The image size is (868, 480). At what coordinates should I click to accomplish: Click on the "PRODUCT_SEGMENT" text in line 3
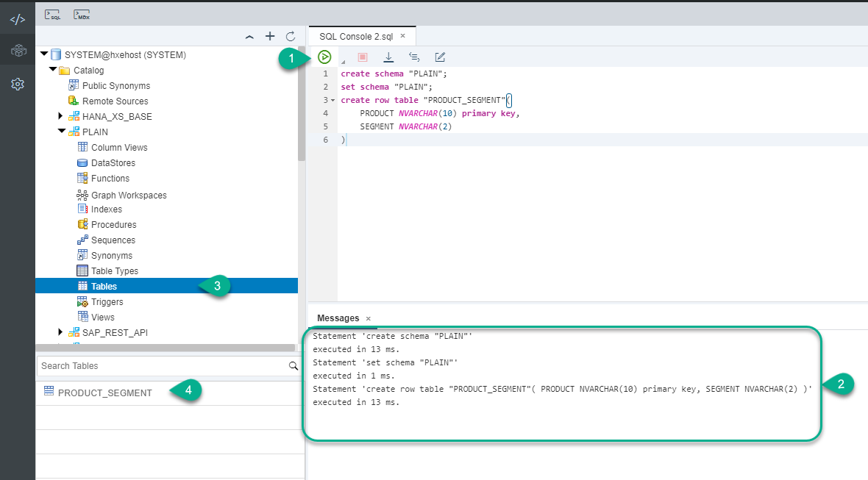464,100
